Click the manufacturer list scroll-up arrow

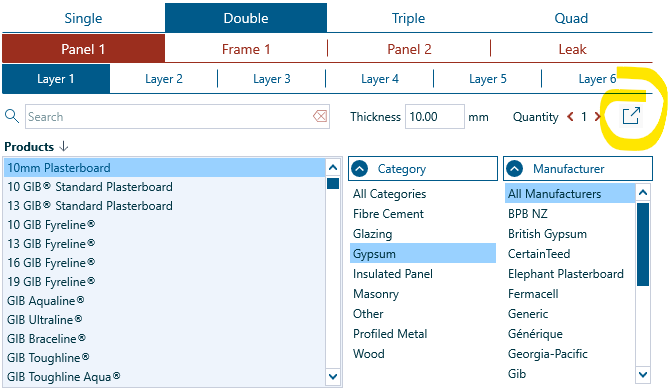click(643, 193)
